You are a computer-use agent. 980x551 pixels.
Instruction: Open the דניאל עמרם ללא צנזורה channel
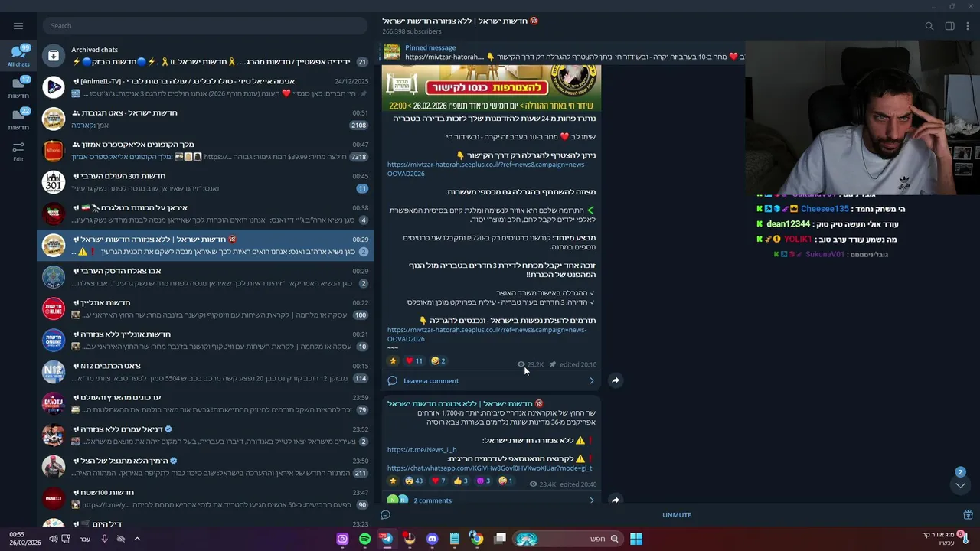(205, 435)
